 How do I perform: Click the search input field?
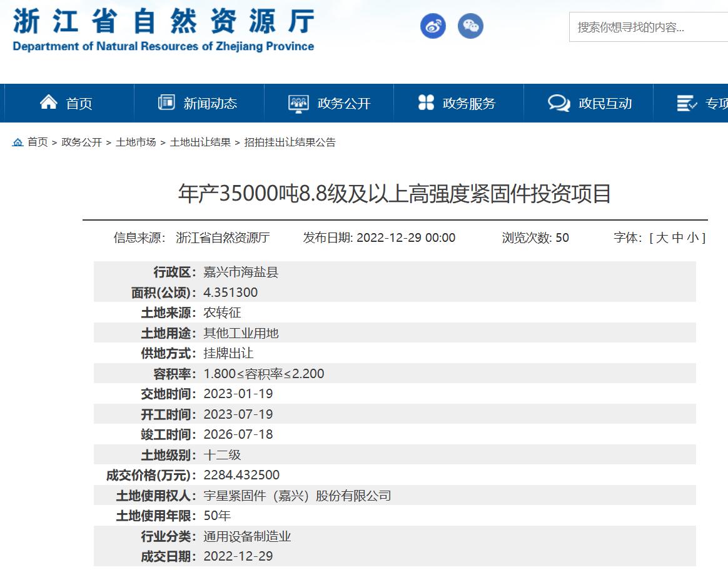click(647, 27)
